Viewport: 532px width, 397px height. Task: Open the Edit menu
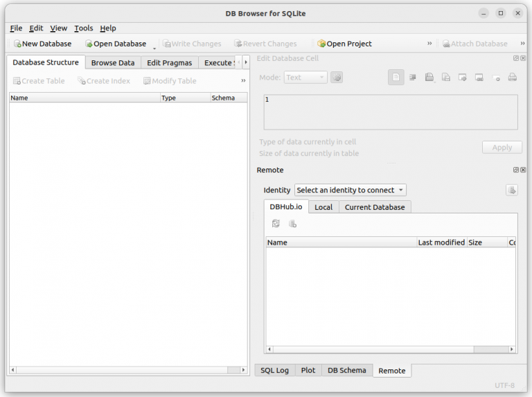coord(36,28)
